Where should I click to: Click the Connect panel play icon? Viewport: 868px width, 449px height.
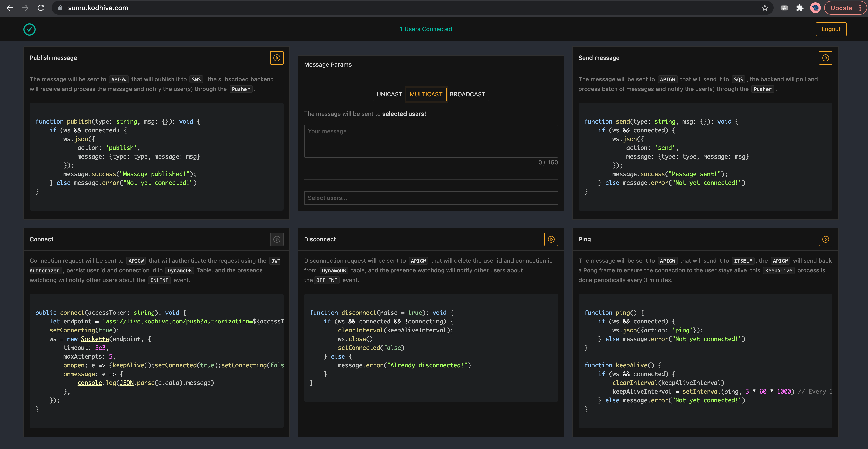[277, 240]
